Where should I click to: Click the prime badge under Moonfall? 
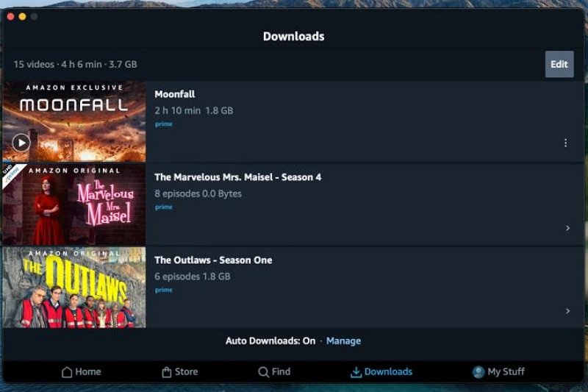click(x=163, y=124)
